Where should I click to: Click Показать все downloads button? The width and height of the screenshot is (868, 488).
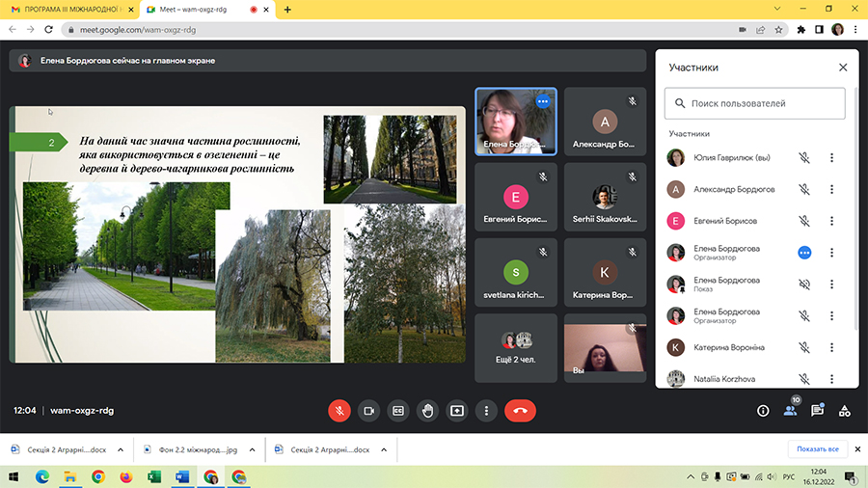(818, 449)
